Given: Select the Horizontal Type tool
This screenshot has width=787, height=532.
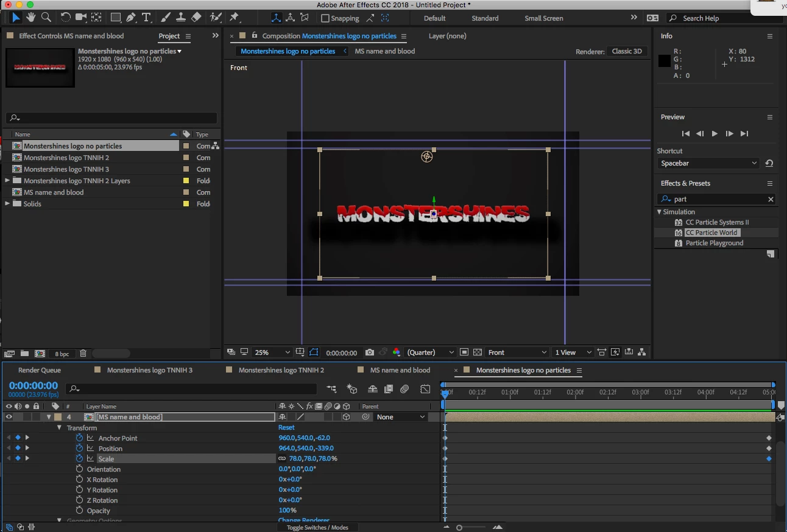Looking at the screenshot, I should point(146,18).
